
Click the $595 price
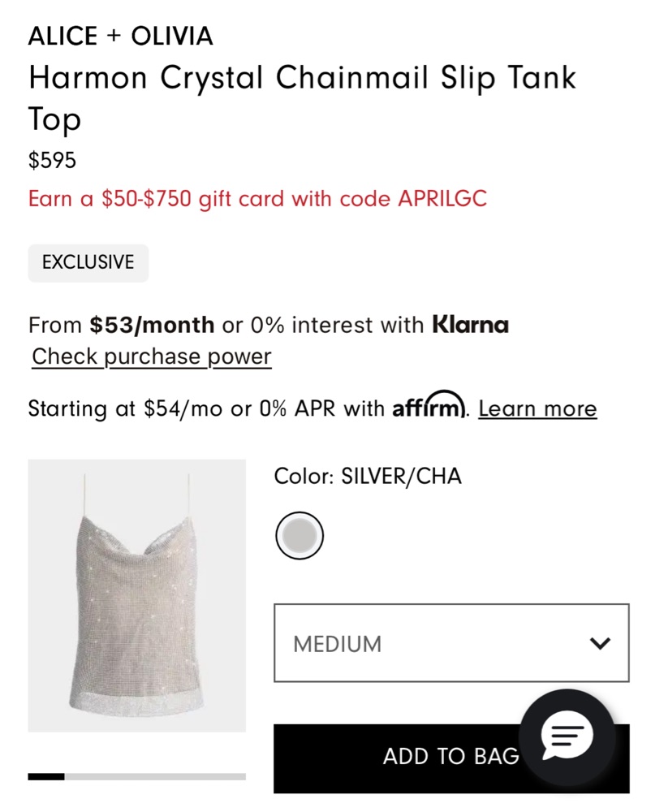tap(52, 161)
